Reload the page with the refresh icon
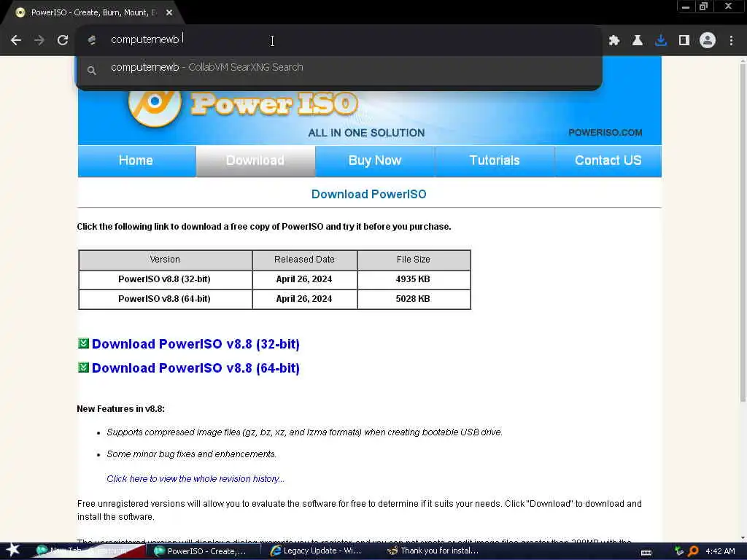The width and height of the screenshot is (747, 560). tap(63, 40)
